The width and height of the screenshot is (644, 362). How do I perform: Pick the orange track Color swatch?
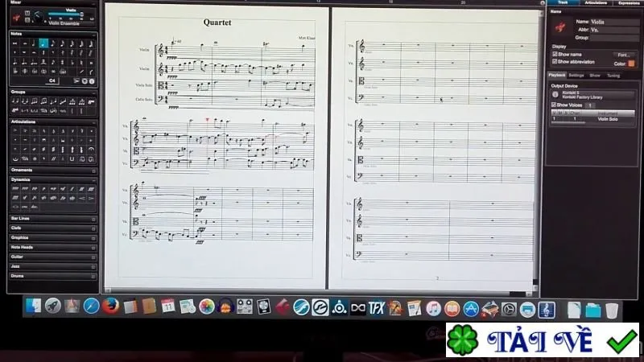[x=631, y=64]
